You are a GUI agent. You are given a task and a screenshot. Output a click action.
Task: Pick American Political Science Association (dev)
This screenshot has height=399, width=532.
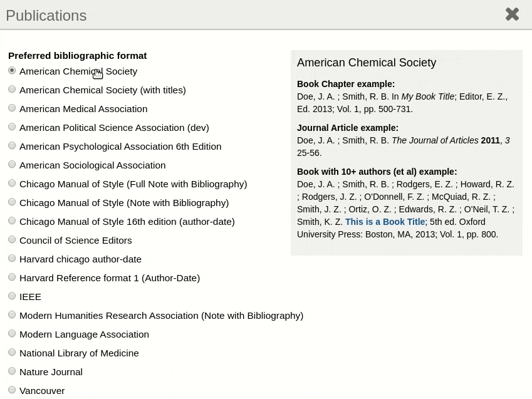(x=12, y=127)
